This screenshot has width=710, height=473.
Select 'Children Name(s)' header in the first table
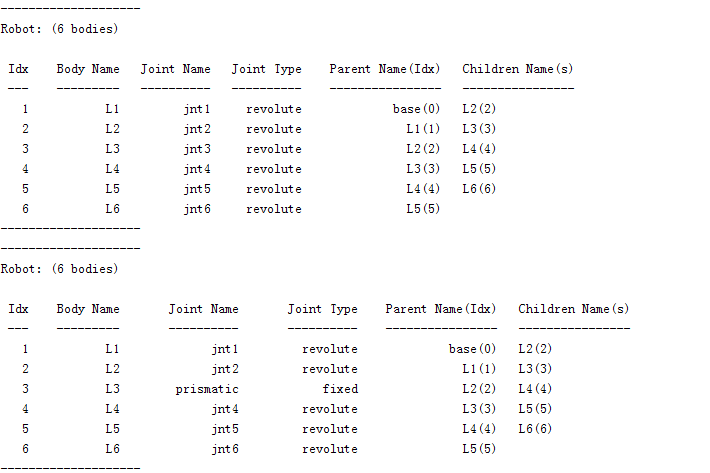518,69
